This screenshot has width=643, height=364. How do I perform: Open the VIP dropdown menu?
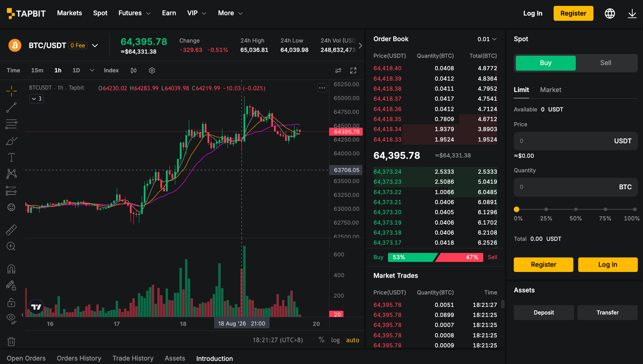[197, 13]
